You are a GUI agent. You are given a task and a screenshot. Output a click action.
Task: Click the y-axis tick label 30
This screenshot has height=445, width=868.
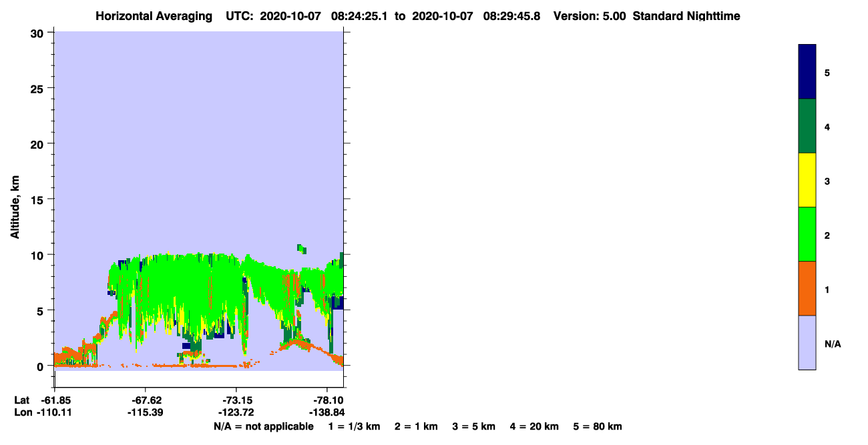(x=38, y=33)
